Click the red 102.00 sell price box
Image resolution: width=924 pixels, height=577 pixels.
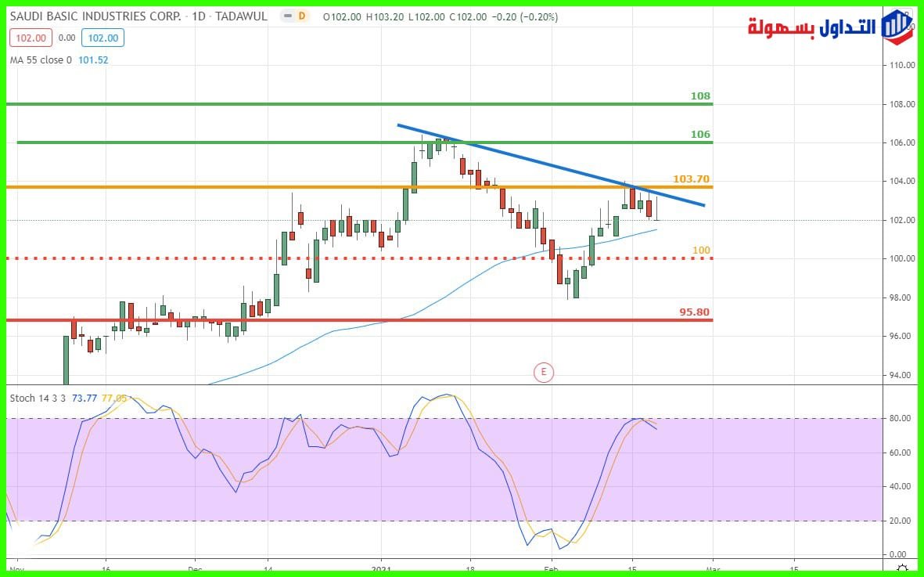click(31, 38)
